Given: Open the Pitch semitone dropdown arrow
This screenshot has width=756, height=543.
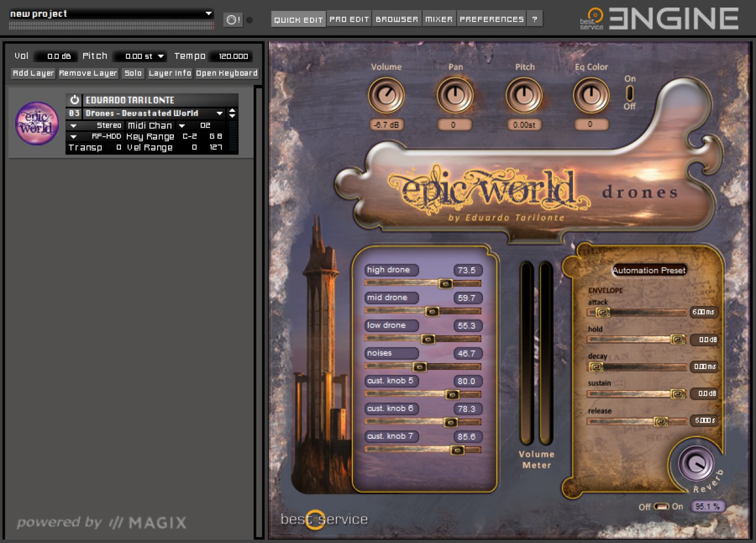Looking at the screenshot, I should 161,56.
